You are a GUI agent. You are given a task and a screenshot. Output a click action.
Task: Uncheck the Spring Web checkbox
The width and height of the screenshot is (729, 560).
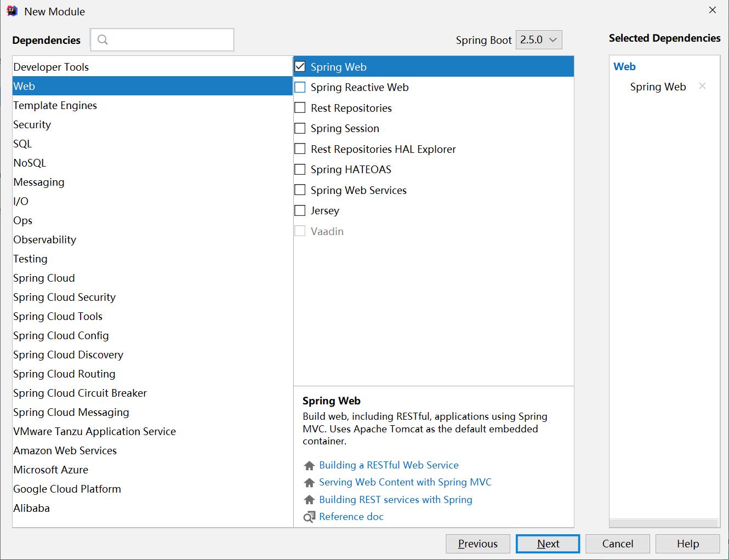[x=300, y=67]
